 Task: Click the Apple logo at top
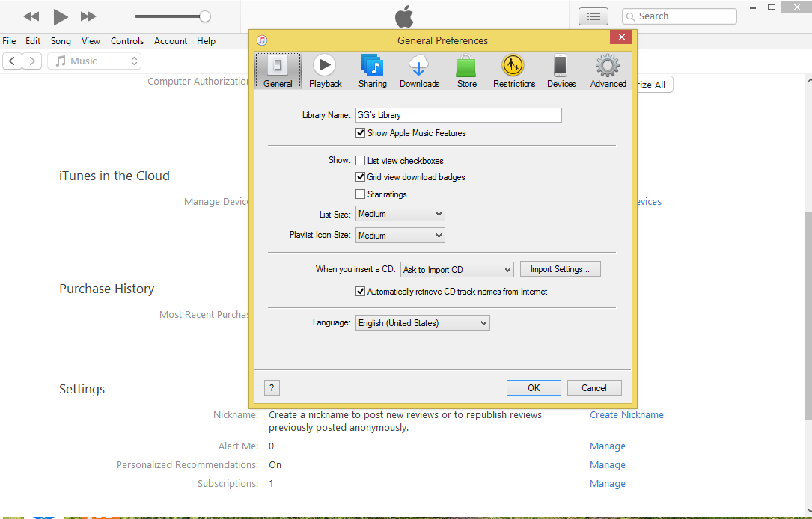[x=404, y=16]
